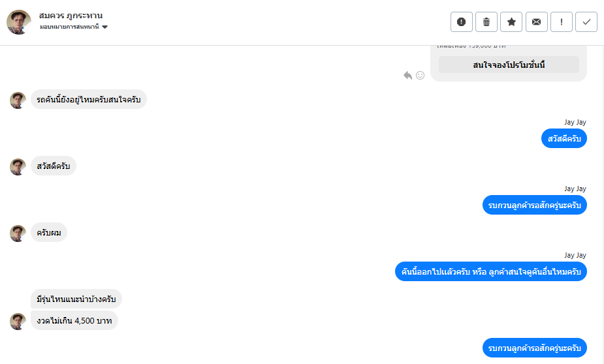Screen dimensions: 604x364
Task: Delete conversation using the trash icon
Action: 486,22
